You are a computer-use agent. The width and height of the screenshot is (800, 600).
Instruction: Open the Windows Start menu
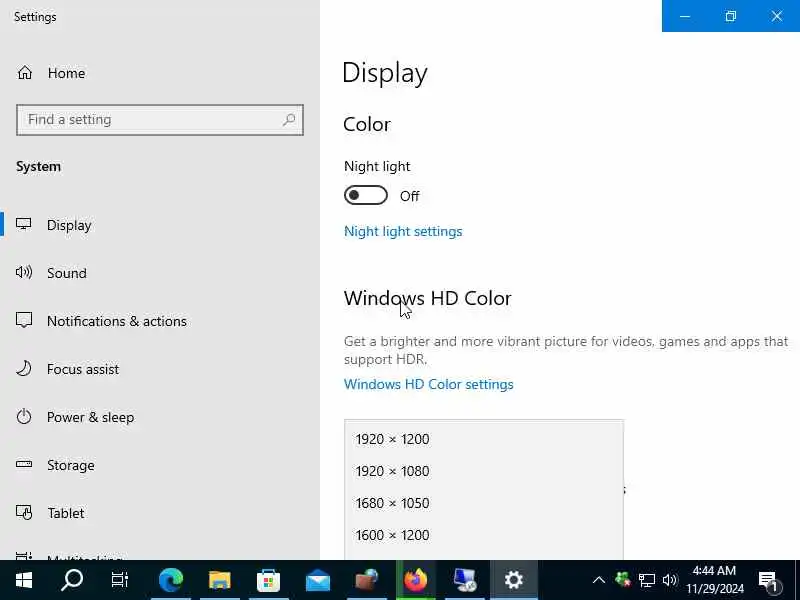24,580
